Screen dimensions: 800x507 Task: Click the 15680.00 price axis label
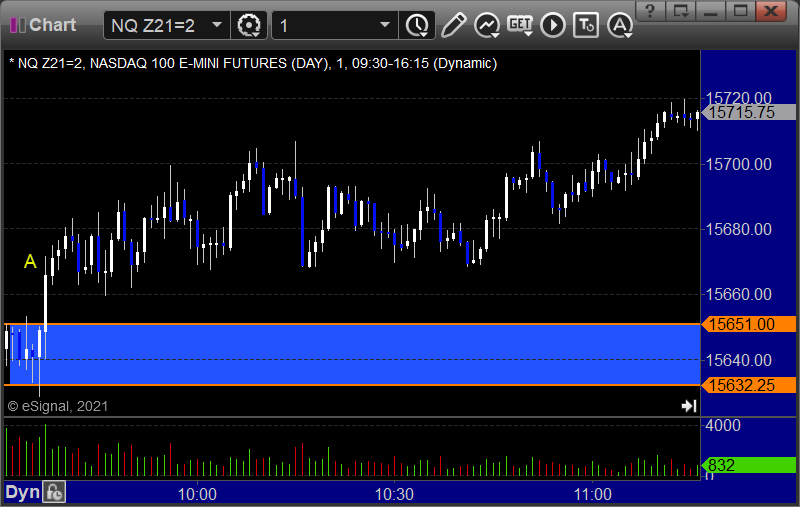click(x=738, y=229)
